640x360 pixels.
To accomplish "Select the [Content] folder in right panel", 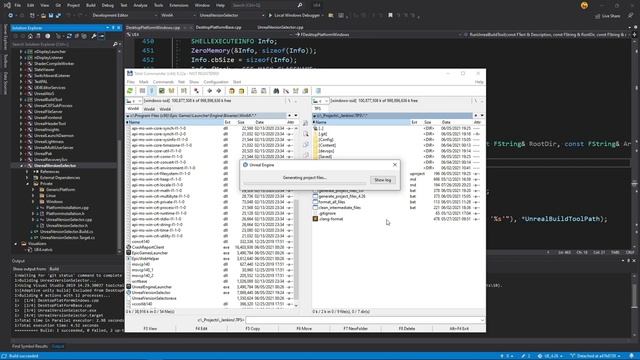I will click(x=327, y=145).
